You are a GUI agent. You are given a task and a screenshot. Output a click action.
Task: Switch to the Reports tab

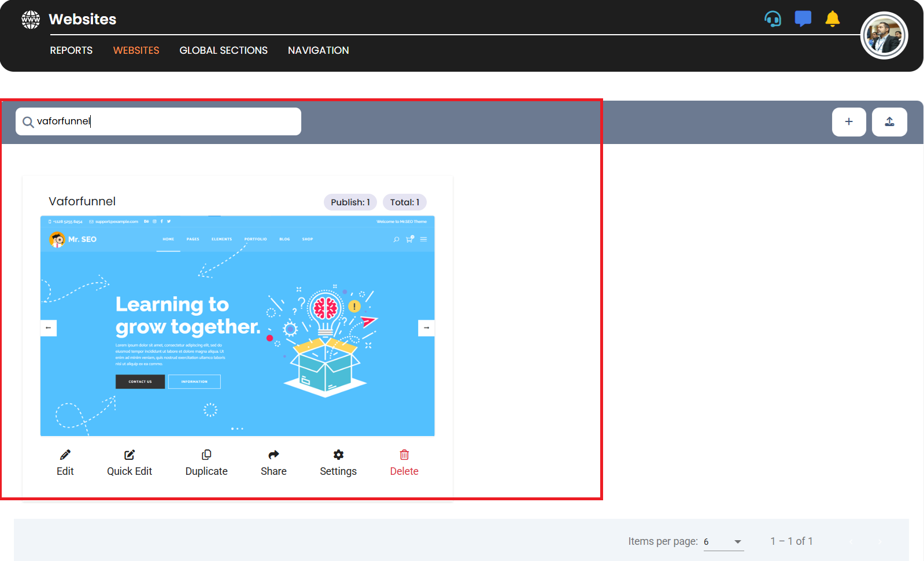tap(71, 50)
